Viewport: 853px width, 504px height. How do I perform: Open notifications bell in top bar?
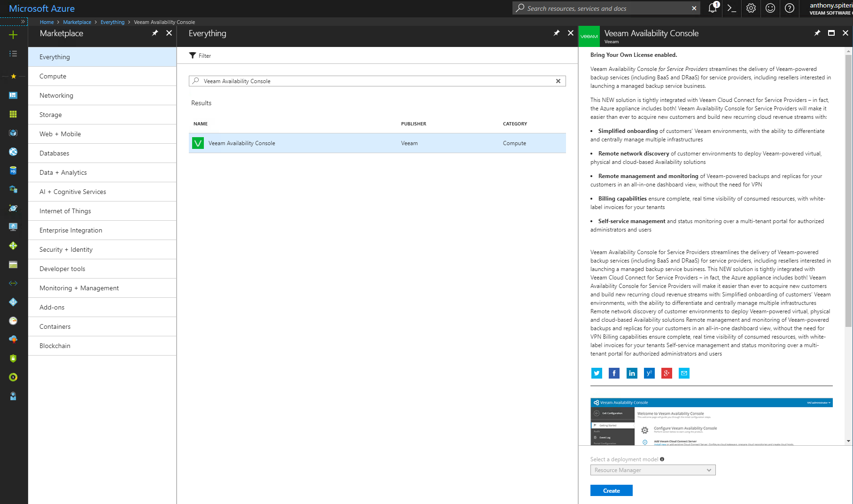point(713,8)
